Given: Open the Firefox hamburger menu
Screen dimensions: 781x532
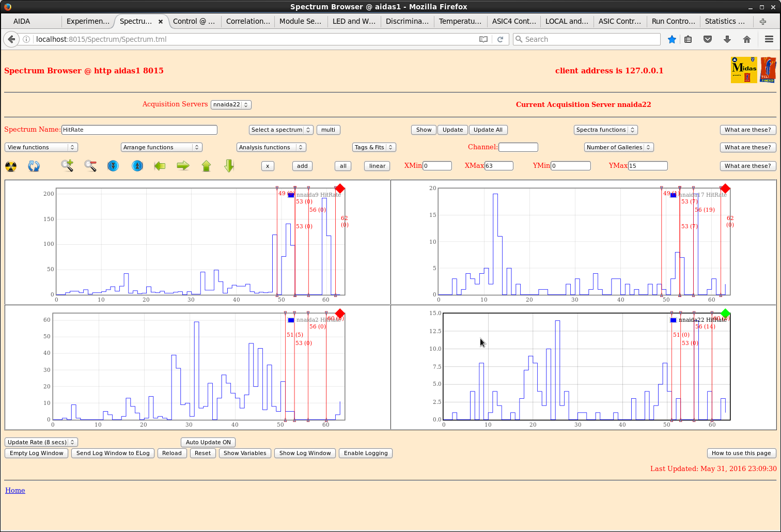Looking at the screenshot, I should coord(769,39).
